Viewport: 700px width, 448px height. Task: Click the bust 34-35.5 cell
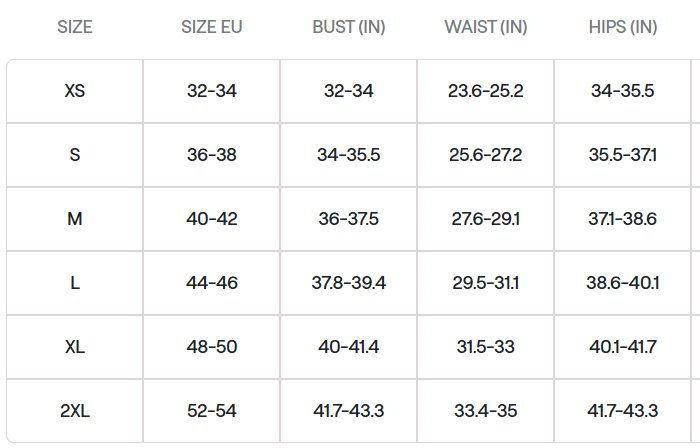click(x=349, y=155)
